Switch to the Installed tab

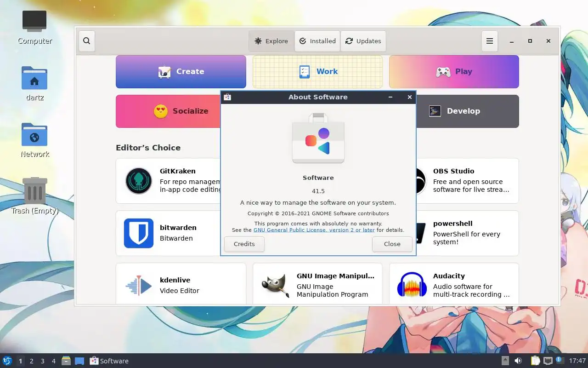pyautogui.click(x=317, y=41)
